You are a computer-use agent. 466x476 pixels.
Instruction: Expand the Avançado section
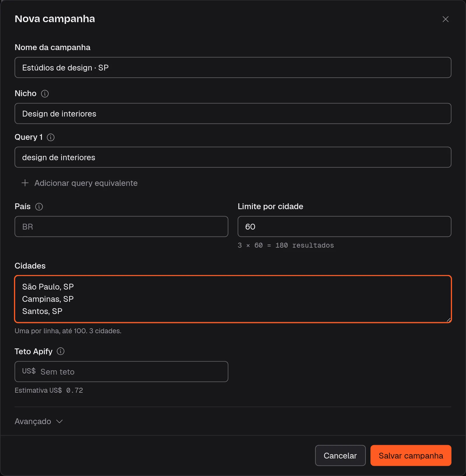pyautogui.click(x=39, y=421)
